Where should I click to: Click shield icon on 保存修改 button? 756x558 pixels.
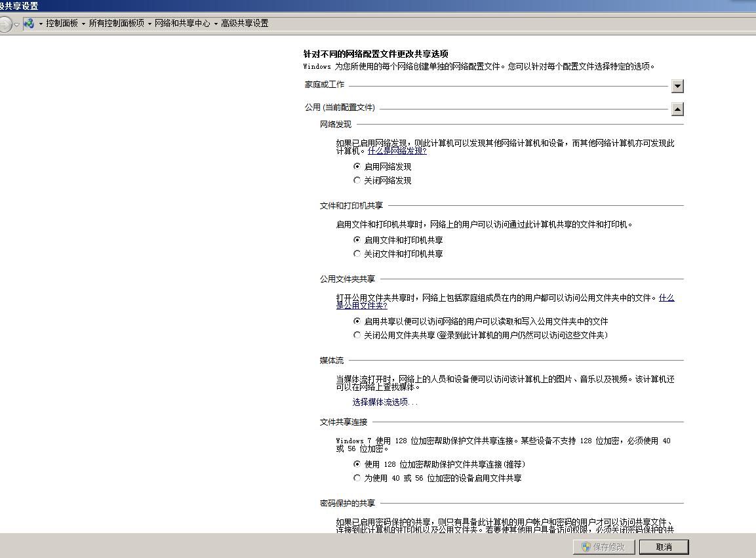pos(586,547)
